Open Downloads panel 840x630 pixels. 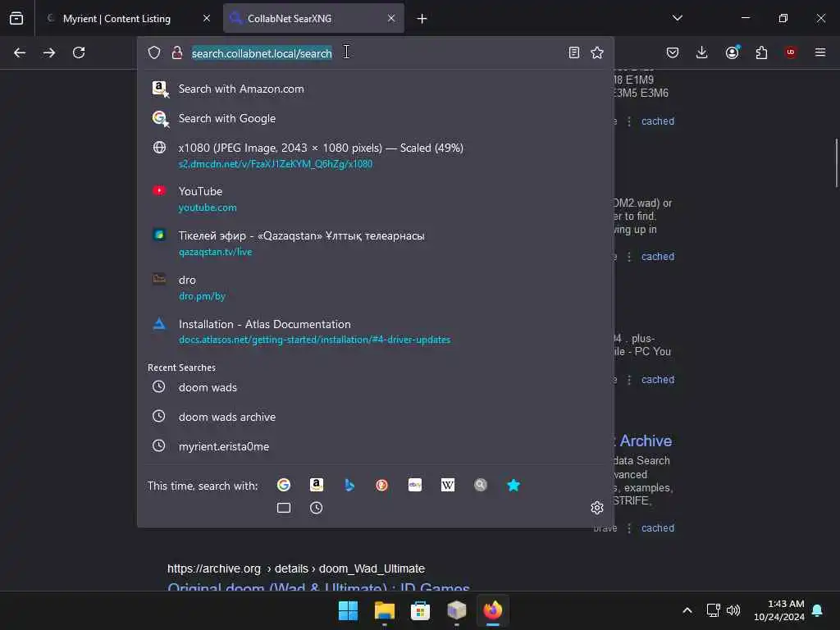[702, 52]
